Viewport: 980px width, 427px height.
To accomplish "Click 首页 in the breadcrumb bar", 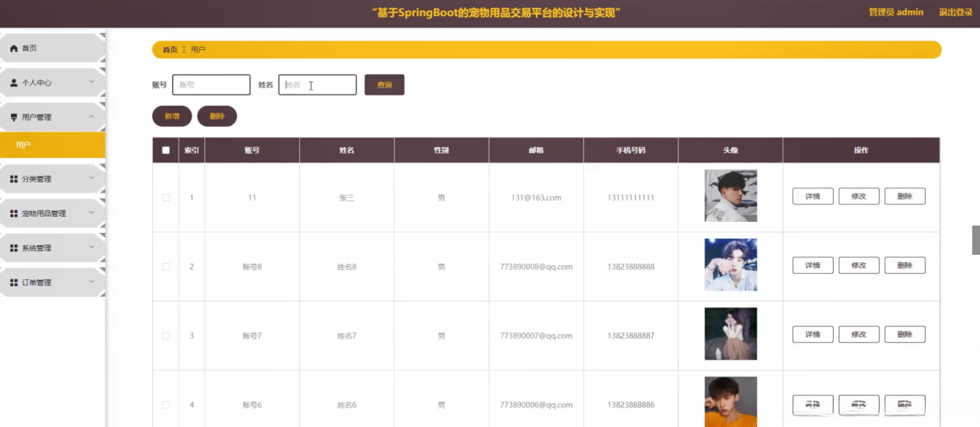I will tap(170, 50).
